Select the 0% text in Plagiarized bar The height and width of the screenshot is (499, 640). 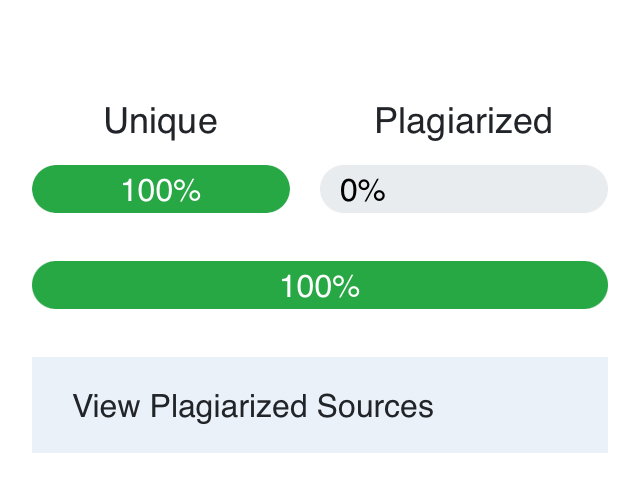[362, 190]
